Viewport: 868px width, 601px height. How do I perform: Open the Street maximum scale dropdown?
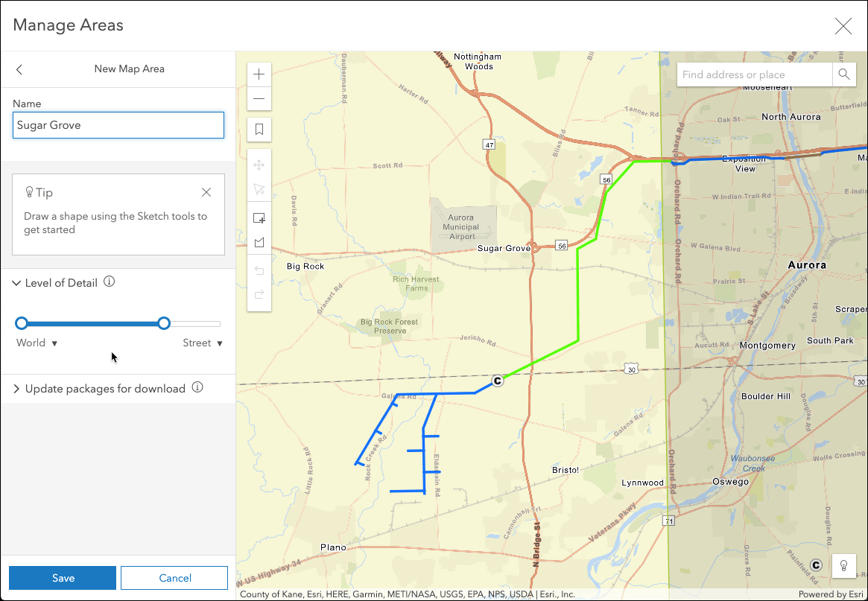tap(203, 343)
